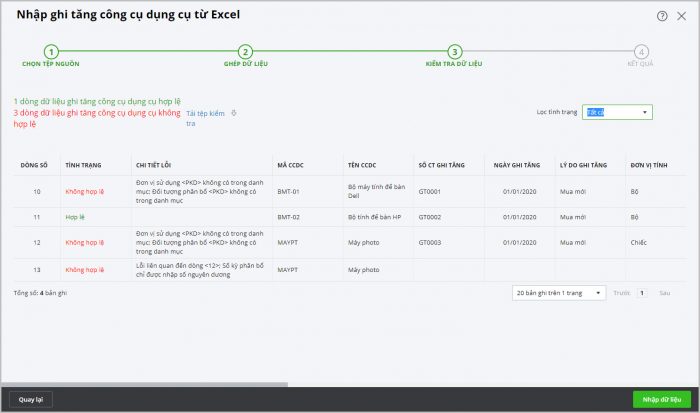Expand the 20 bản ghi trên 1 trang dropdown
This screenshot has height=413, width=700.
click(558, 293)
